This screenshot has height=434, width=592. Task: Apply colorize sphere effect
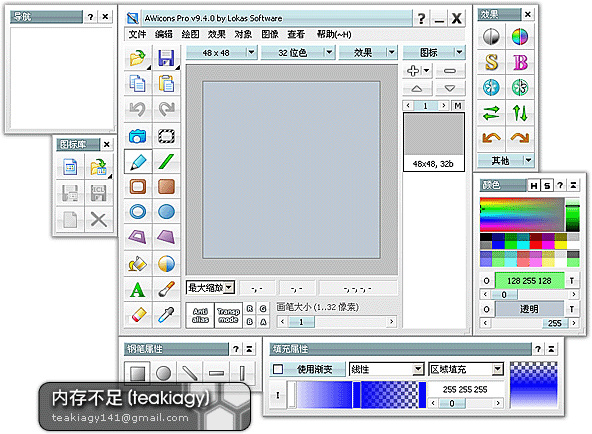click(520, 37)
